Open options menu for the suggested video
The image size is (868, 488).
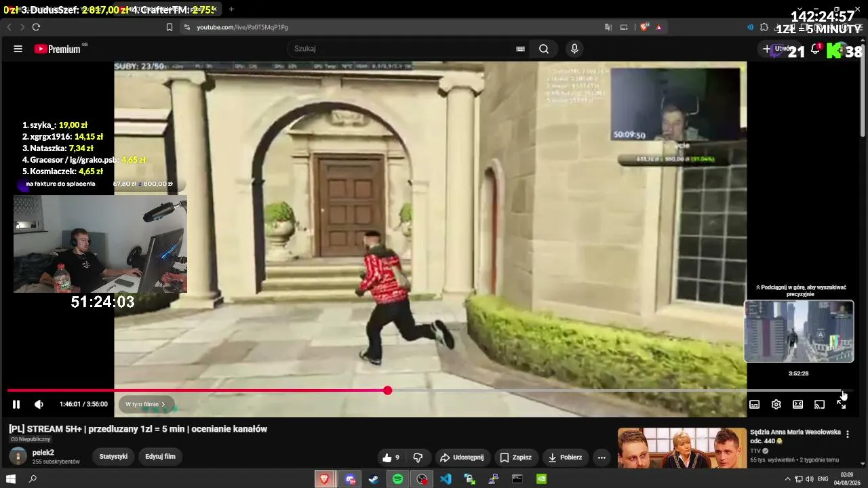click(847, 434)
